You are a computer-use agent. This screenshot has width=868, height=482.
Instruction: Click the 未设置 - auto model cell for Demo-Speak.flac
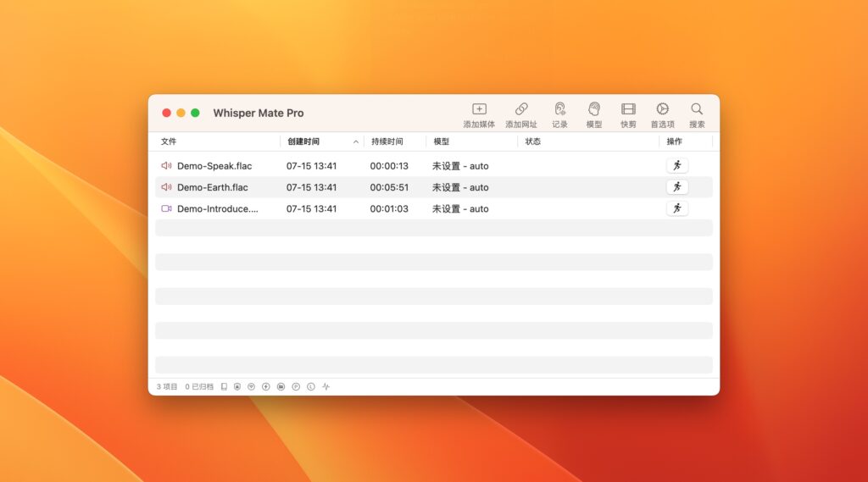pyautogui.click(x=460, y=166)
